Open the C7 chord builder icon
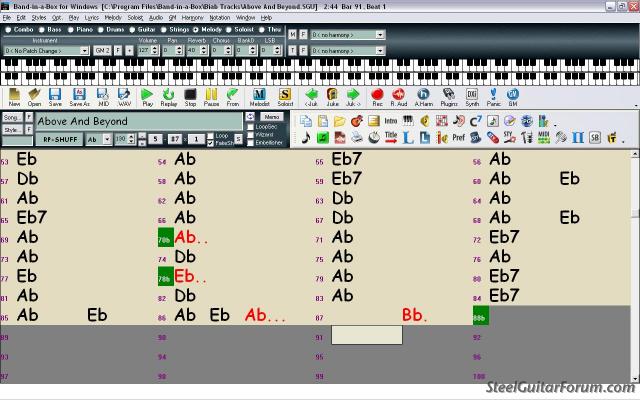640x400 pixels. tap(476, 121)
